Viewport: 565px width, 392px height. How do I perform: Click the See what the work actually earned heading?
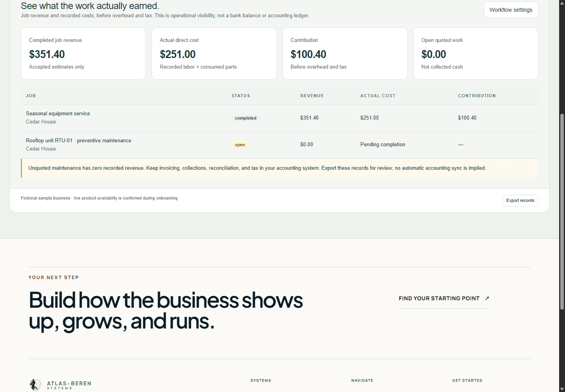coord(90,6)
